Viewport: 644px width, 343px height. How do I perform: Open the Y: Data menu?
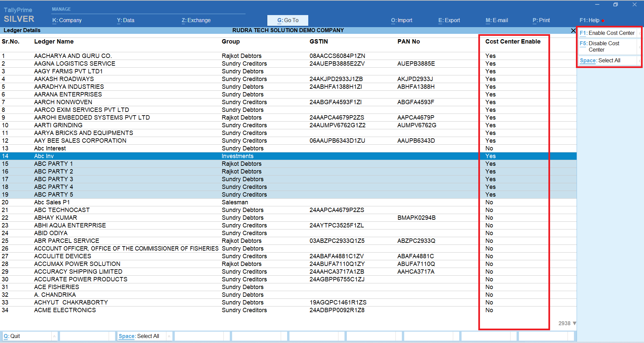pos(125,20)
